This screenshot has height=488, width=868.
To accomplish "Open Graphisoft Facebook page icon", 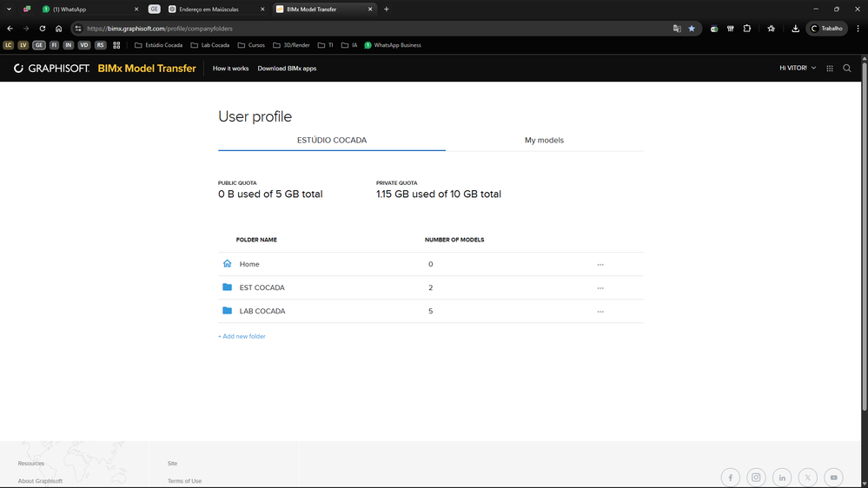I will tap(730, 477).
